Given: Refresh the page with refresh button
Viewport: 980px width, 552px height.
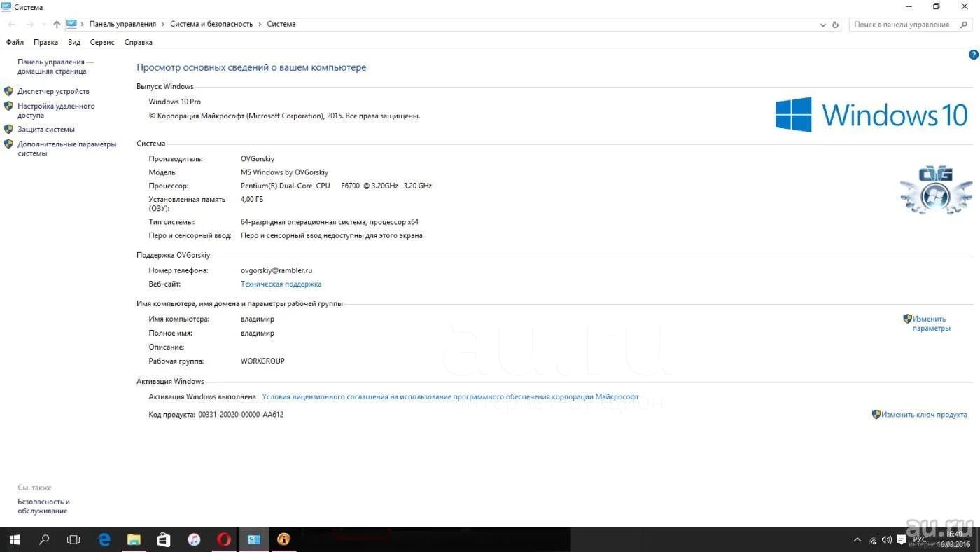Looking at the screenshot, I should pyautogui.click(x=835, y=25).
